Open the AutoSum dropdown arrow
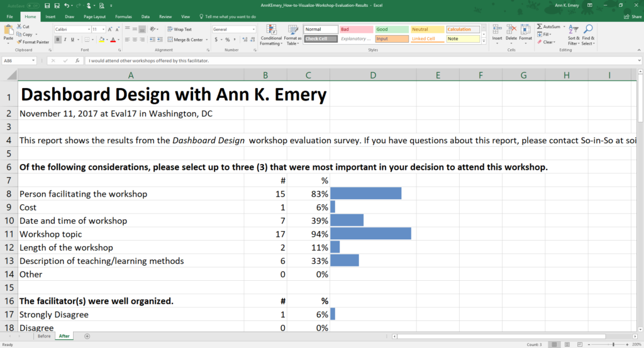Screen dimensions: 644x348 [x=564, y=26]
